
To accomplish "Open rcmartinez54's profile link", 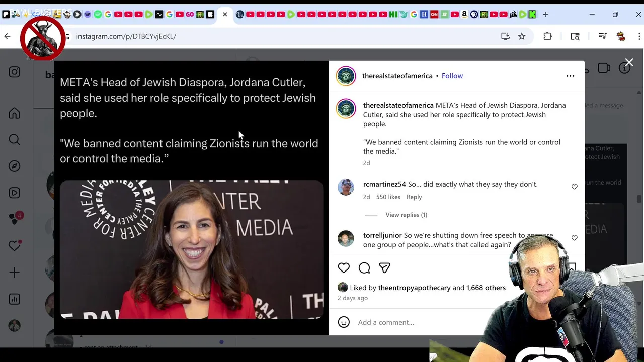I will [384, 184].
